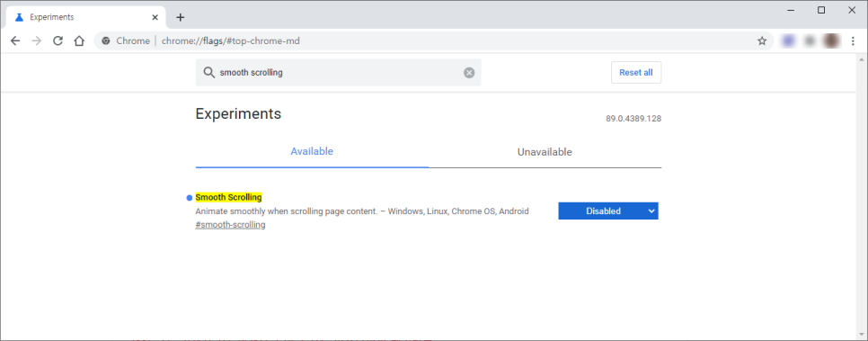Open the Smooth Scrolling Disabled dropdown
The width and height of the screenshot is (868, 341).
pyautogui.click(x=607, y=211)
